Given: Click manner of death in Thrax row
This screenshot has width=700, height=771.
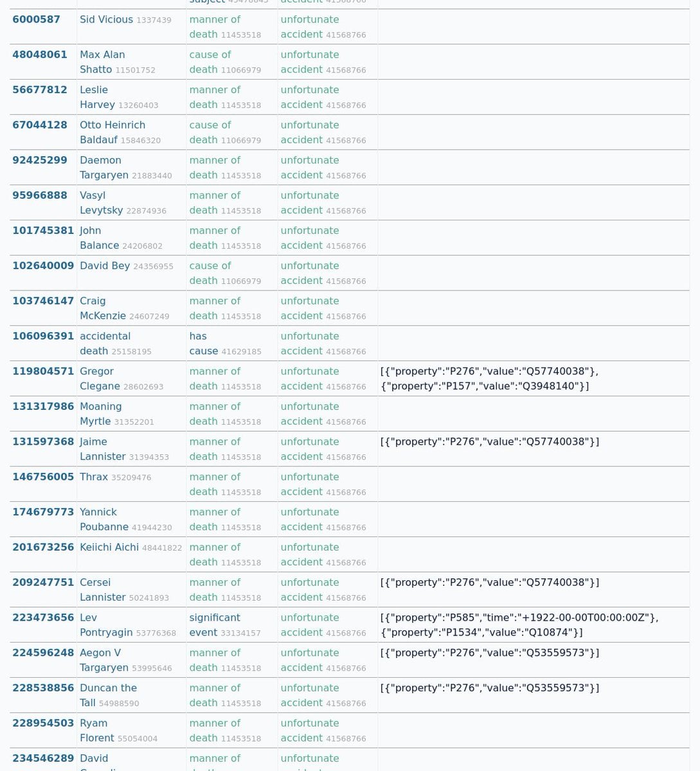Looking at the screenshot, I should point(215,484).
